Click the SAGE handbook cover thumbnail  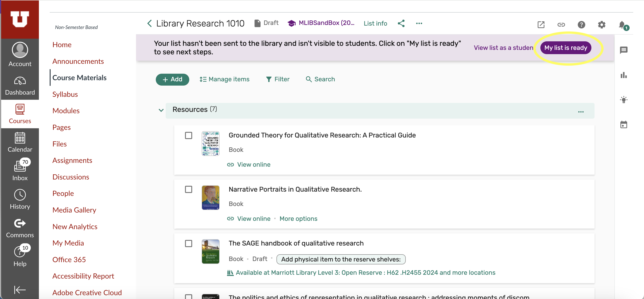click(x=210, y=252)
